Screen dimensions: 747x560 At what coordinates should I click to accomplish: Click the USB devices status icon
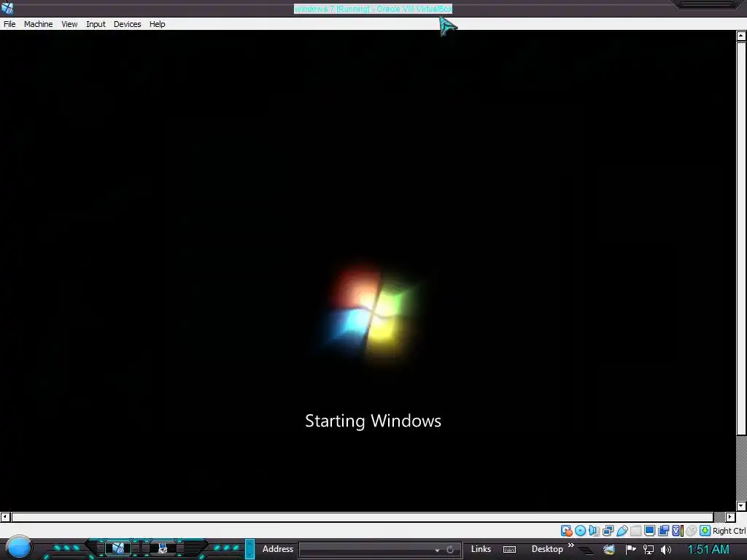(x=622, y=531)
